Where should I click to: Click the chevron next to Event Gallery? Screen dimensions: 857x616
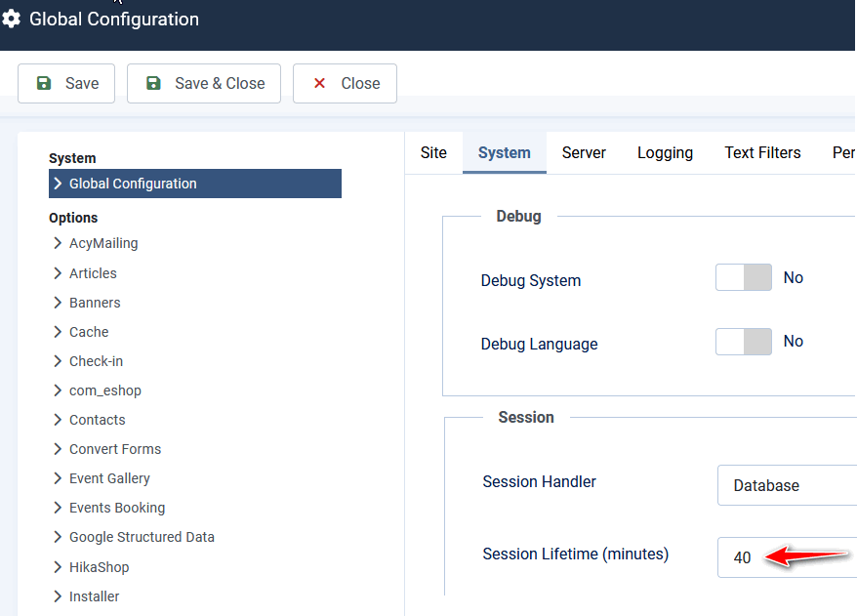58,478
